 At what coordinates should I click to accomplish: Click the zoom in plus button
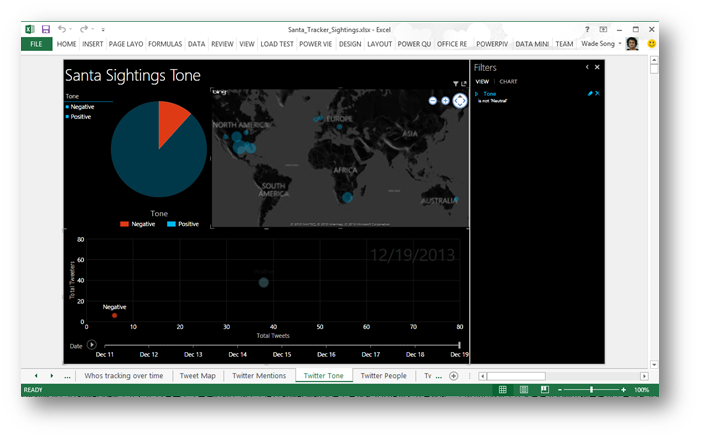point(623,390)
